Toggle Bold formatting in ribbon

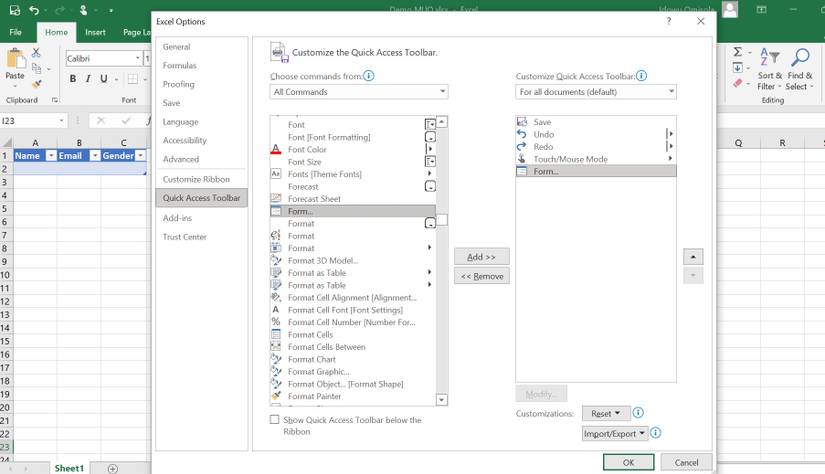pyautogui.click(x=73, y=78)
